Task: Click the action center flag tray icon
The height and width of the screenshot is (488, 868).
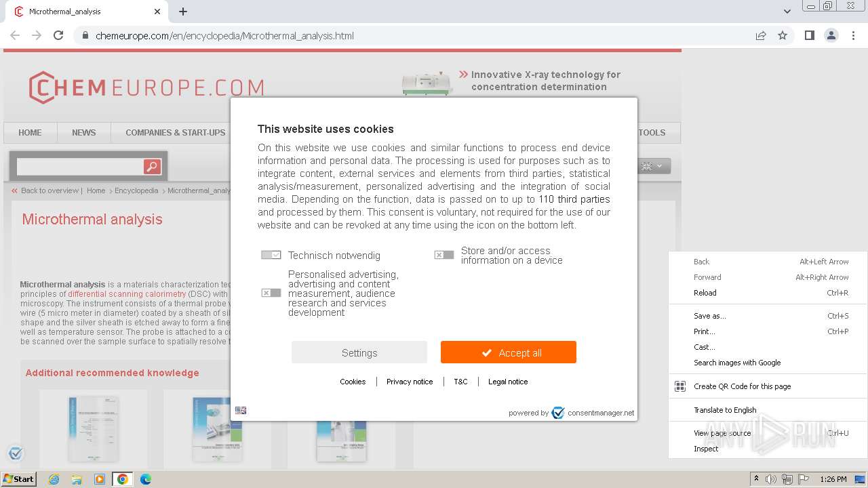Action: [x=804, y=479]
